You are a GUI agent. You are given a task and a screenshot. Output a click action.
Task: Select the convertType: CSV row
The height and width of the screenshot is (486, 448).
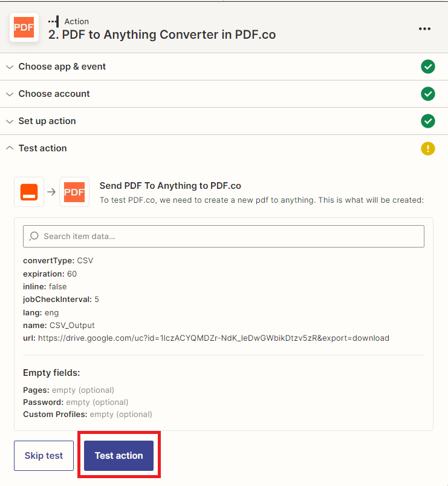click(58, 260)
